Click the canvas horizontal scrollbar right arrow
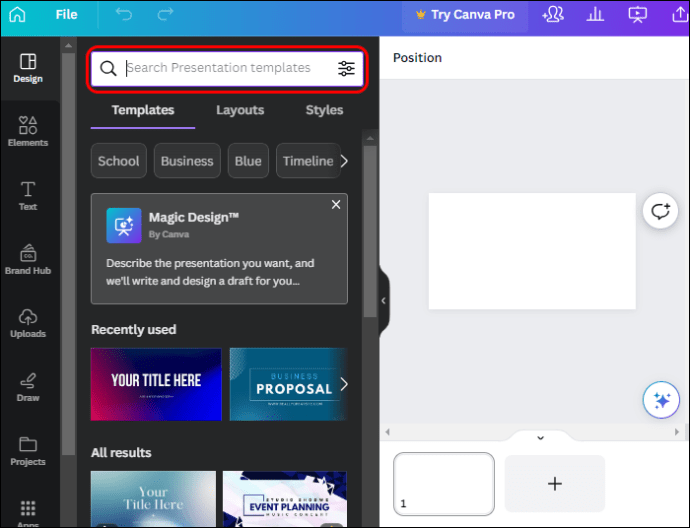The image size is (690, 528). [x=677, y=432]
